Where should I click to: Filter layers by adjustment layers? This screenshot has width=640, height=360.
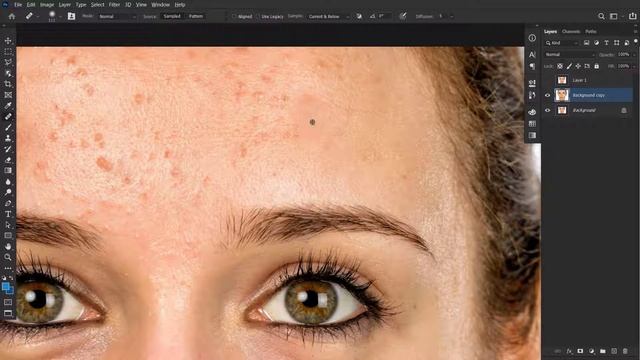(596, 43)
